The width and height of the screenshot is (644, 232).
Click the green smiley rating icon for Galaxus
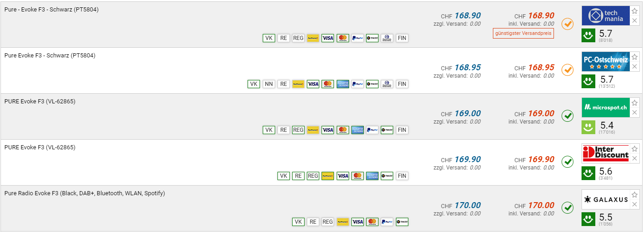(588, 219)
